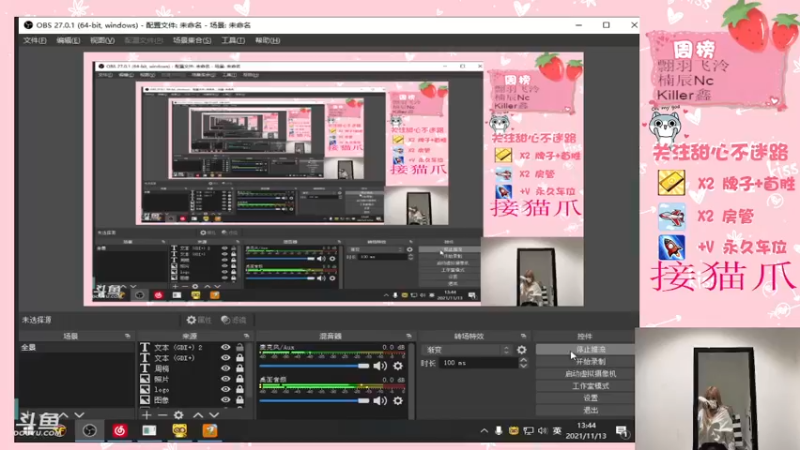
Task: Click image source icon of logo
Action: pyautogui.click(x=145, y=389)
